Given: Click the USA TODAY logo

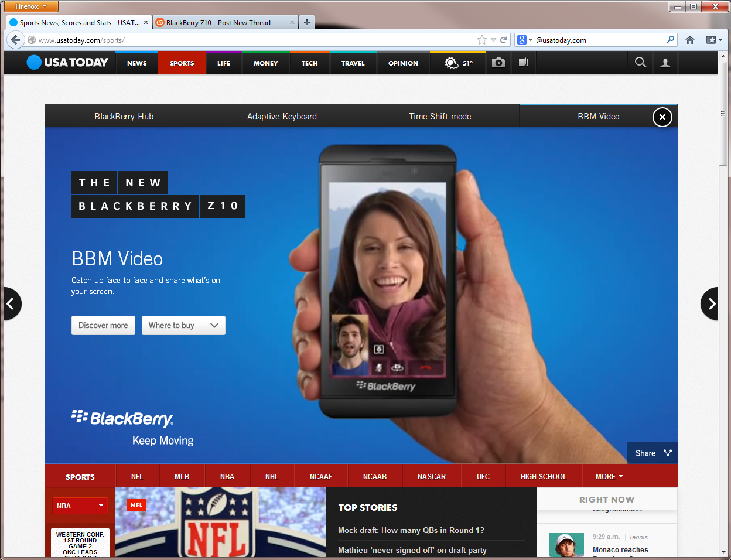Looking at the screenshot, I should tap(67, 62).
